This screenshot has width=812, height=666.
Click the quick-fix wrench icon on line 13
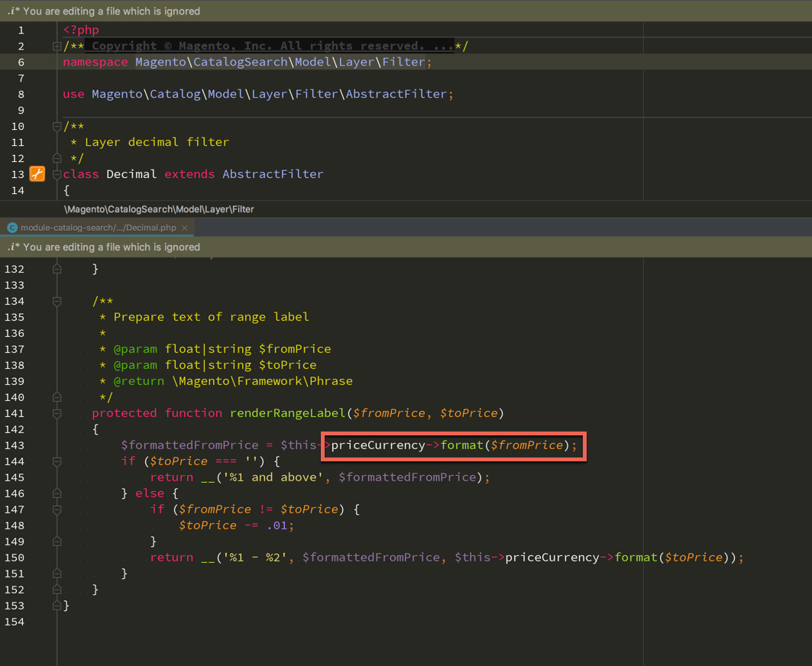tap(37, 173)
